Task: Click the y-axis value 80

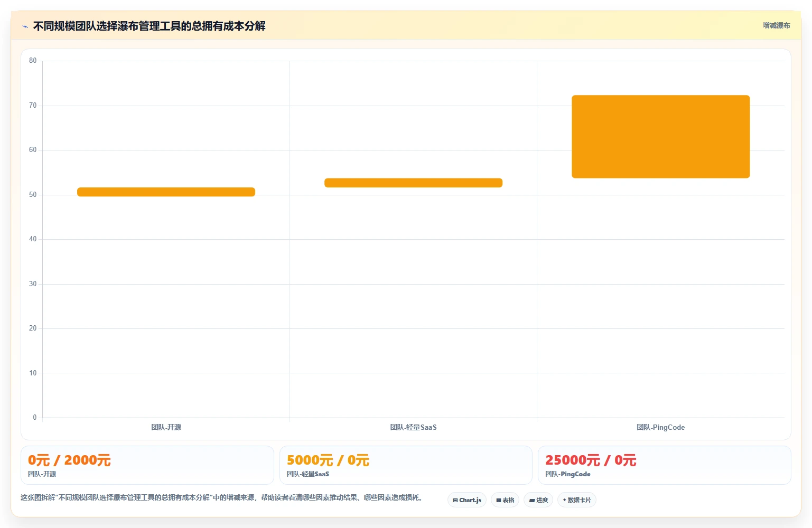Action: tap(33, 61)
